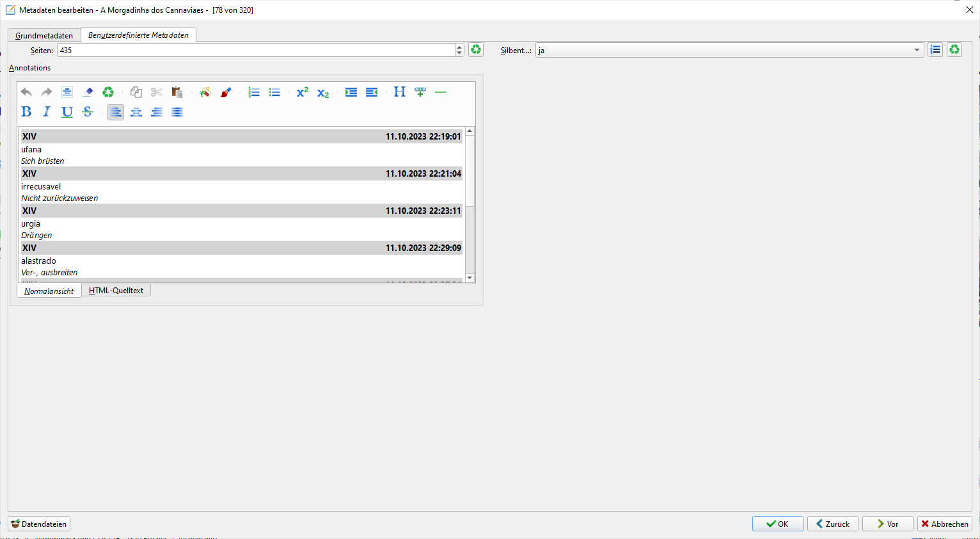Click the annotations vertical scrollbar thumb

[470, 171]
